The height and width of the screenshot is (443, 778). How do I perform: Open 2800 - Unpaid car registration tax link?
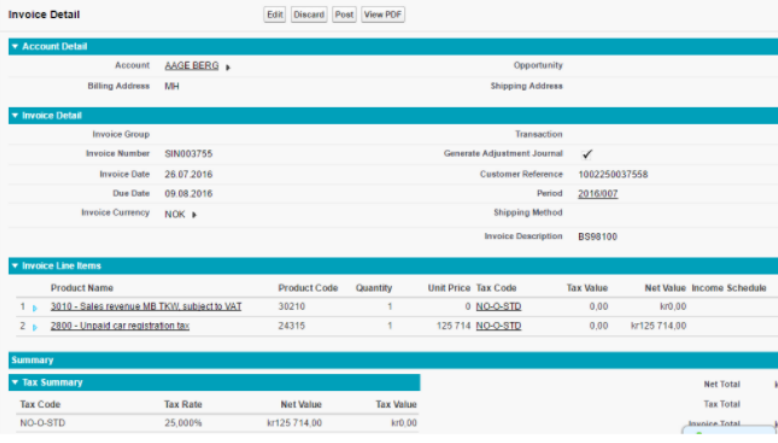[x=120, y=326]
